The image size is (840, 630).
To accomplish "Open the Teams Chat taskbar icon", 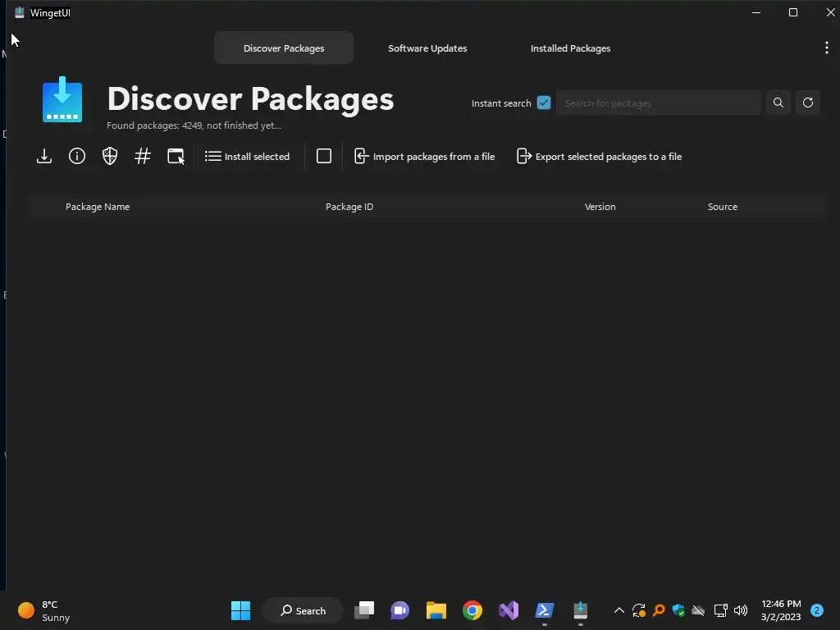I will tap(400, 610).
